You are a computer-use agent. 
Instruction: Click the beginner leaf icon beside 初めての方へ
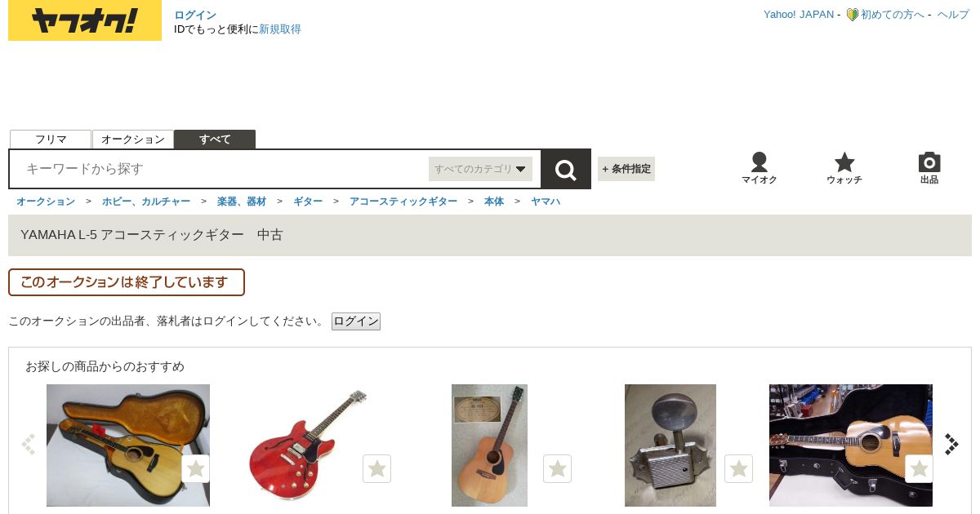[852, 15]
